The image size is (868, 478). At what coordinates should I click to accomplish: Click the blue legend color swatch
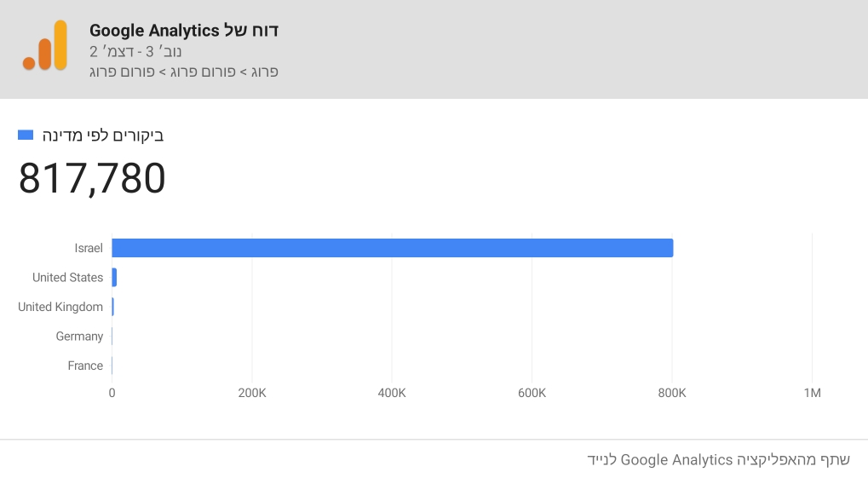[26, 135]
